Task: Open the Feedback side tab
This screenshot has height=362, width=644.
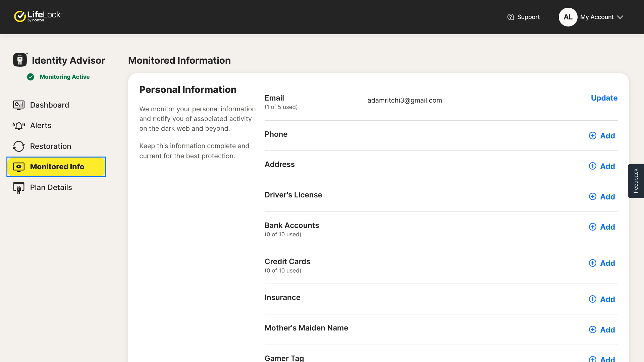Action: coord(636,181)
